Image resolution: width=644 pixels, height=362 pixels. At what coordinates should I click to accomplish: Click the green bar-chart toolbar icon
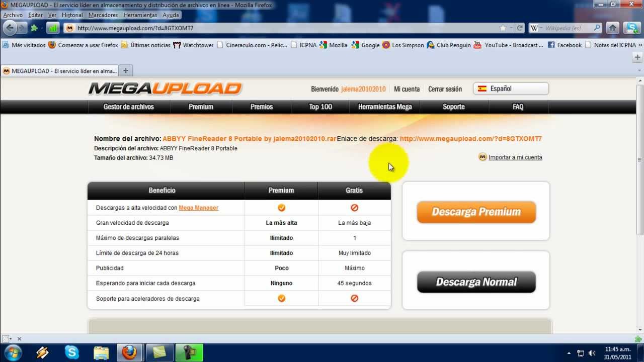[x=53, y=28]
